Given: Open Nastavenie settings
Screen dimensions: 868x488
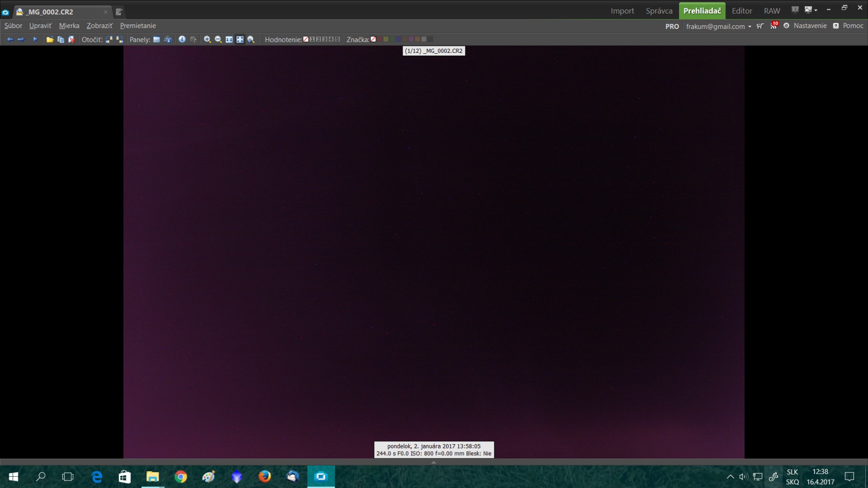Looking at the screenshot, I should pyautogui.click(x=810, y=26).
